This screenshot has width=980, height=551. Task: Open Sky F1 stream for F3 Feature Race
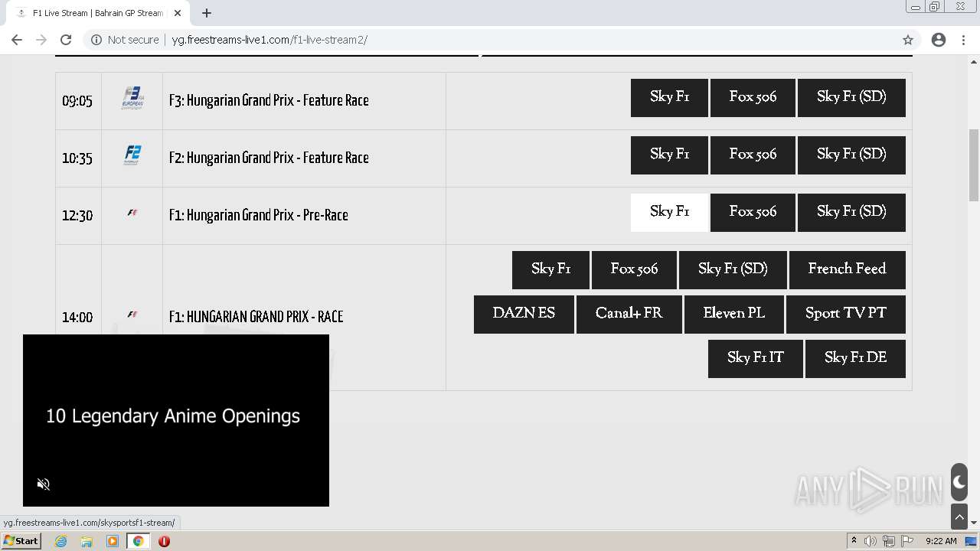point(669,97)
